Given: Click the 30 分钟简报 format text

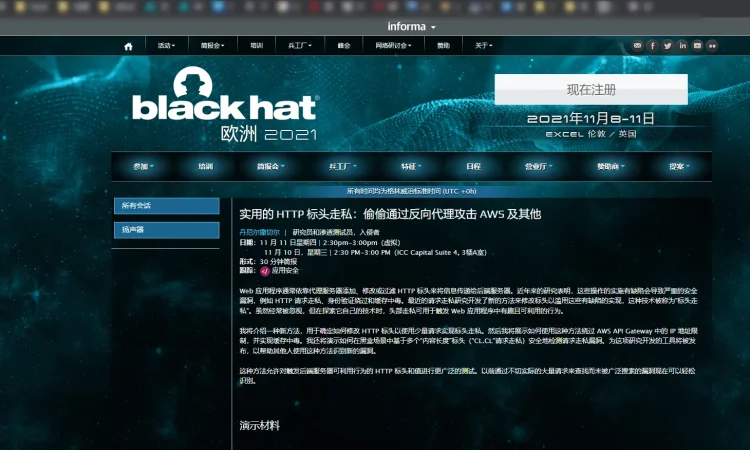Looking at the screenshot, I should (x=278, y=262).
